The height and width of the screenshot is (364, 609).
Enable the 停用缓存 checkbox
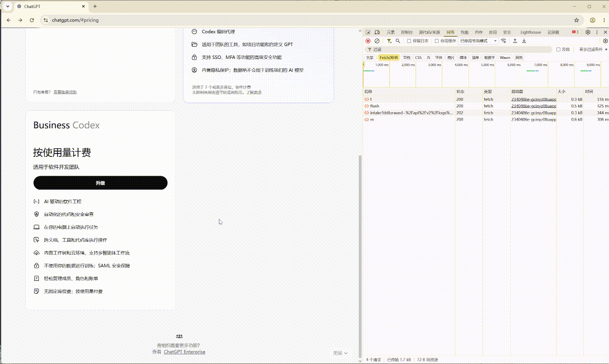[437, 41]
